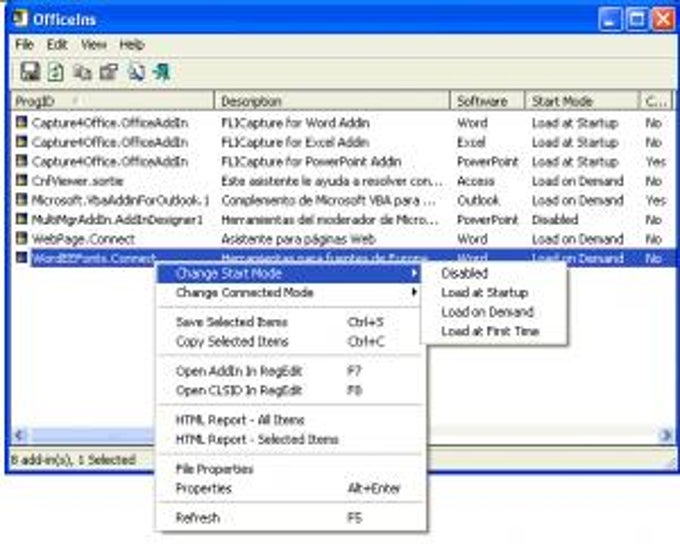Click the icon of the FLICapture for PowerPoint Addin row

[22, 161]
